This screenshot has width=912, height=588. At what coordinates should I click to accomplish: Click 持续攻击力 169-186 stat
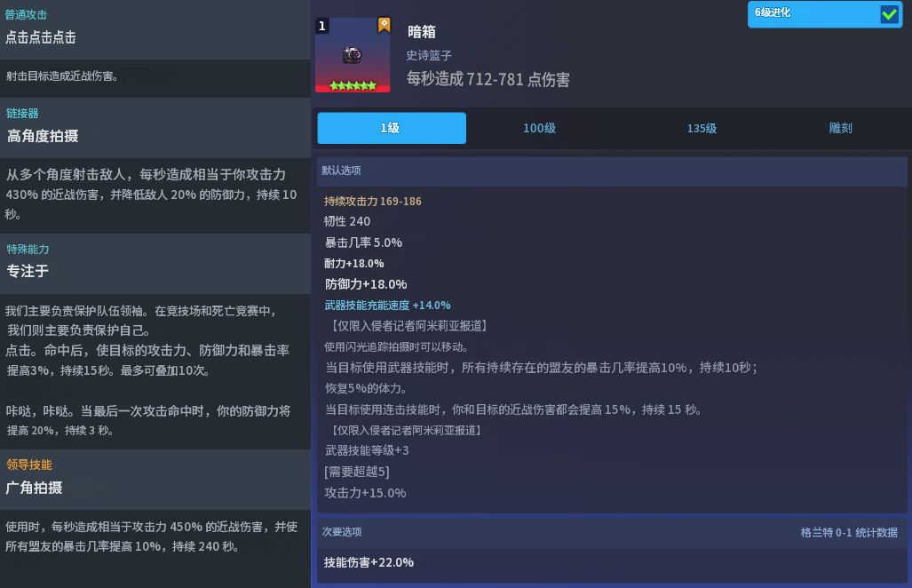(372, 202)
